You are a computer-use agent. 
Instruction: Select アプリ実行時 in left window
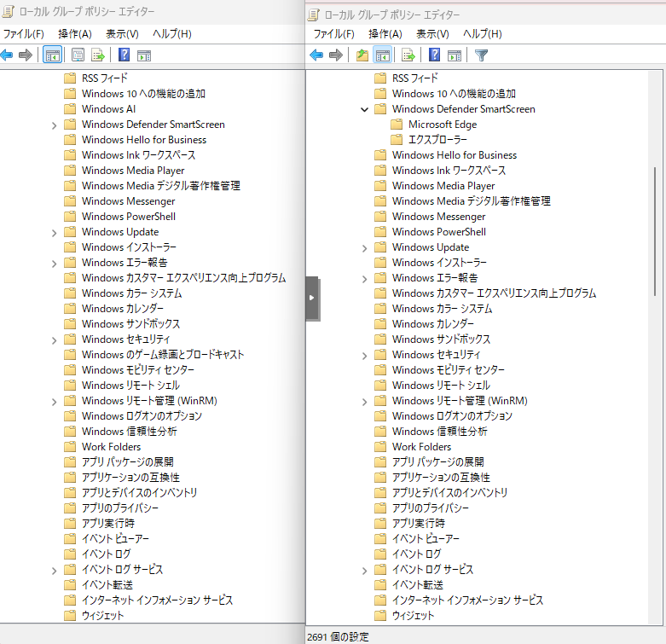(108, 524)
